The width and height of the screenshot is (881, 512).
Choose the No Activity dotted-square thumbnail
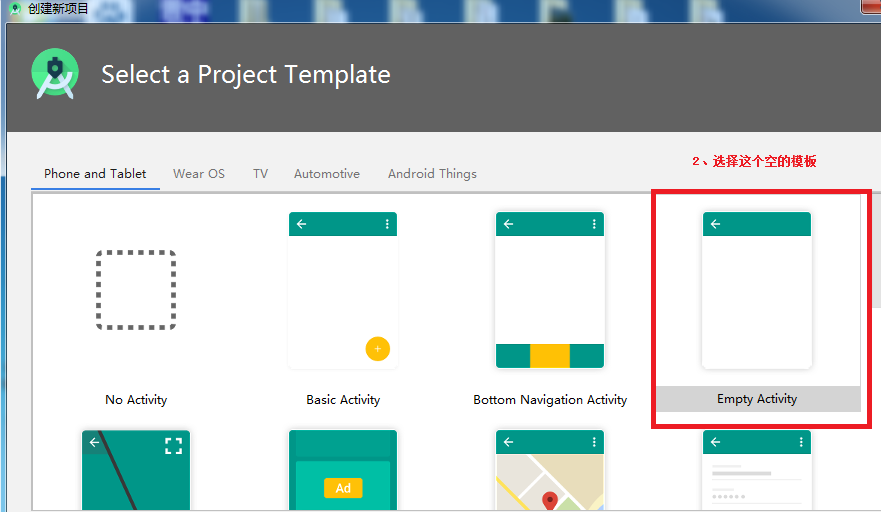pos(136,290)
